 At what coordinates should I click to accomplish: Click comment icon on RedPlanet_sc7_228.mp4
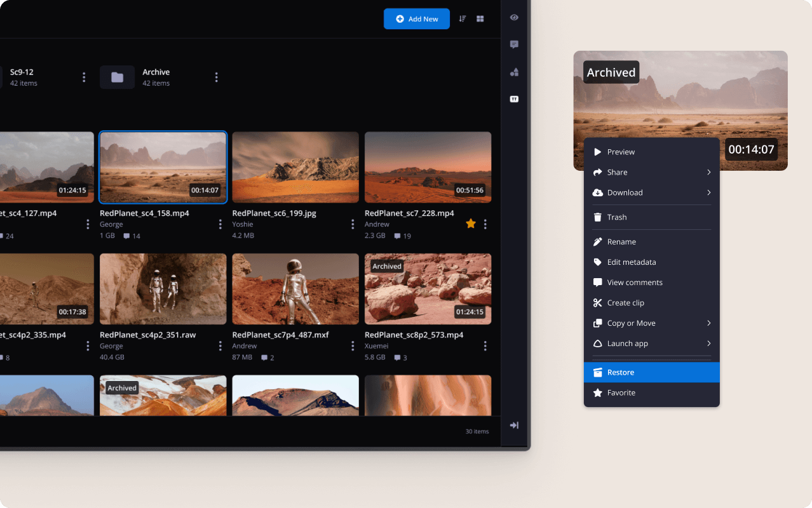coord(397,236)
